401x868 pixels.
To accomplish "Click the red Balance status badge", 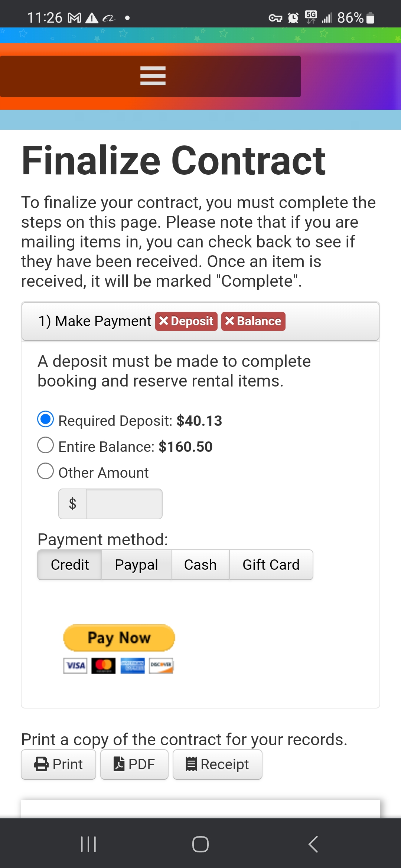I will tap(253, 321).
